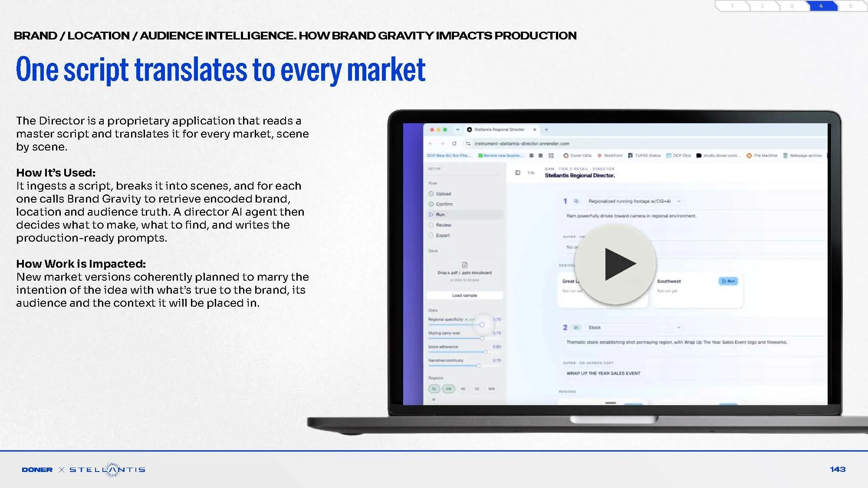Open the Doner Okta bookmark
The image size is (868, 488).
[x=578, y=155]
